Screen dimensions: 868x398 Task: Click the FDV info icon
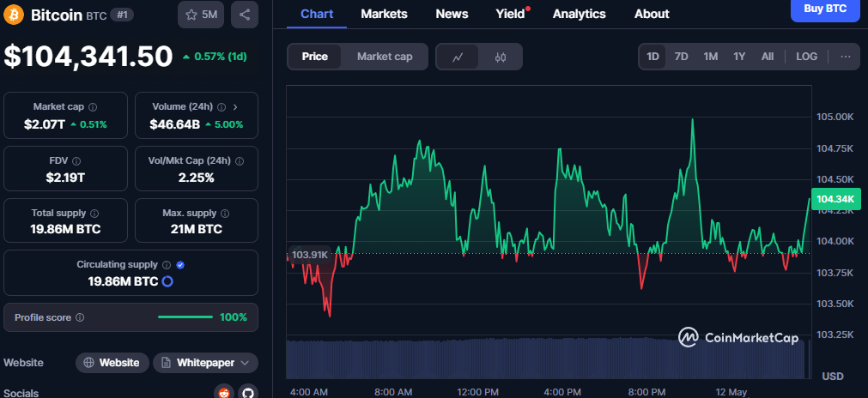(76, 161)
